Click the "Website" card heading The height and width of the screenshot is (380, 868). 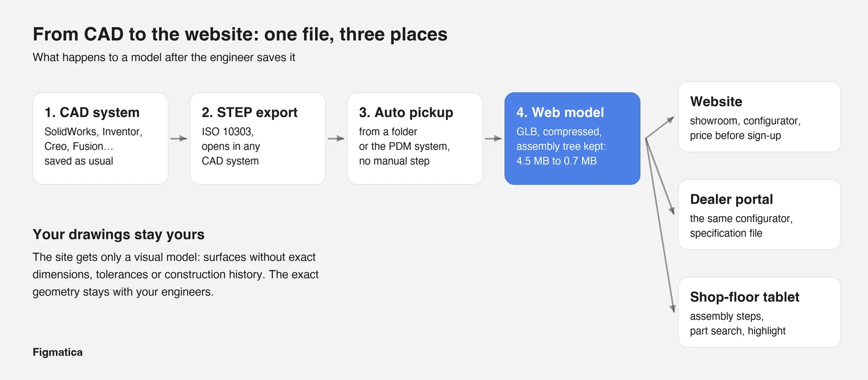point(716,102)
